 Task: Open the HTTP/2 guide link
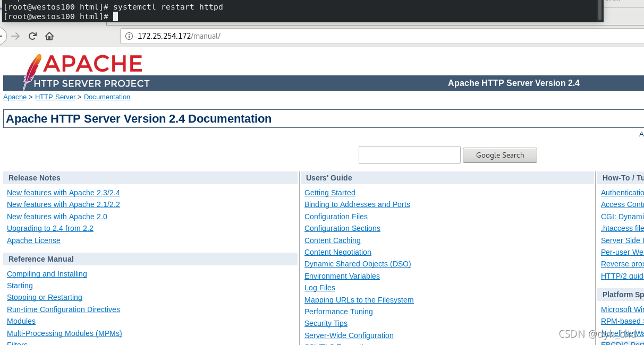[622, 276]
